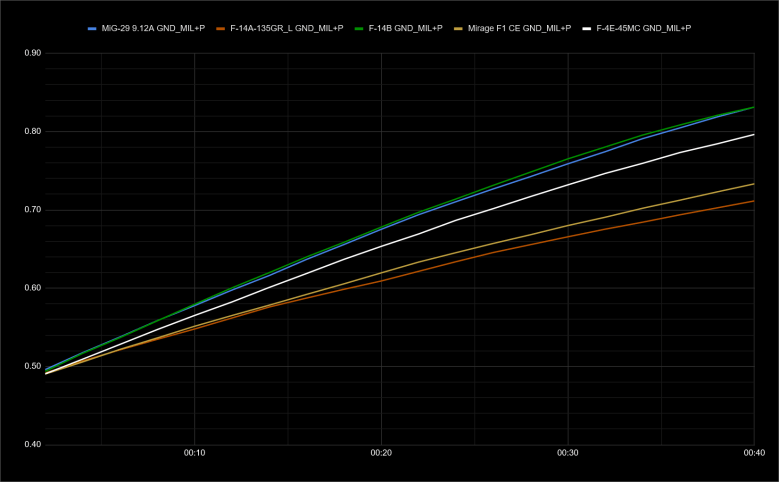
Task: Click the white F-4E-45MC legend marker
Action: coord(591,28)
